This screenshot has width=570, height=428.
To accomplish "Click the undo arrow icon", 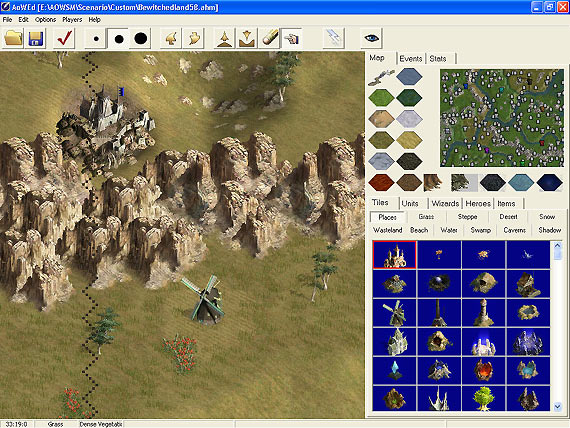I will click(172, 38).
